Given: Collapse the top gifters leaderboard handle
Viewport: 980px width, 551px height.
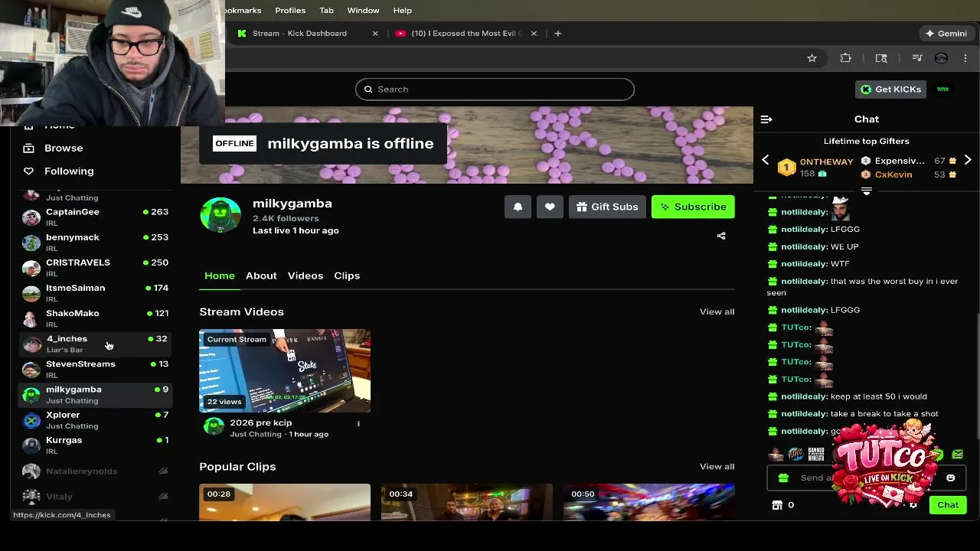Looking at the screenshot, I should point(867,191).
